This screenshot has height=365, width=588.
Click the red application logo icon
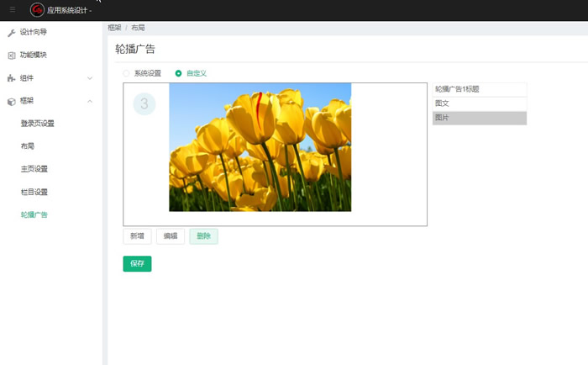[x=37, y=10]
